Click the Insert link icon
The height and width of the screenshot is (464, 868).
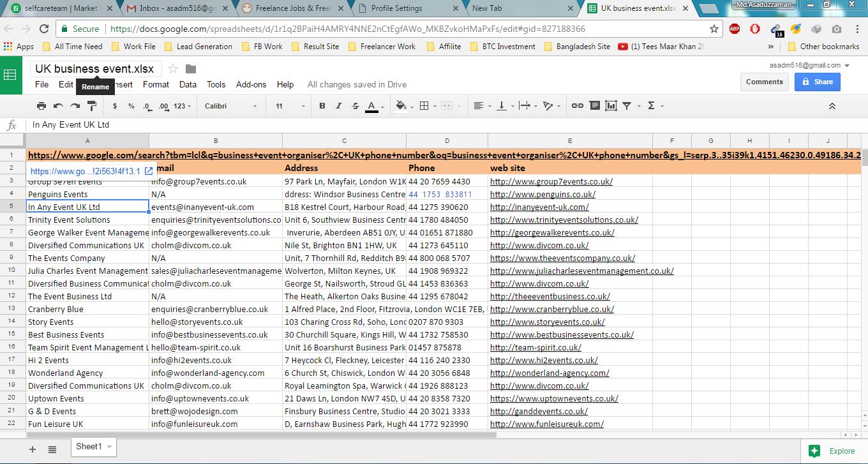578,106
